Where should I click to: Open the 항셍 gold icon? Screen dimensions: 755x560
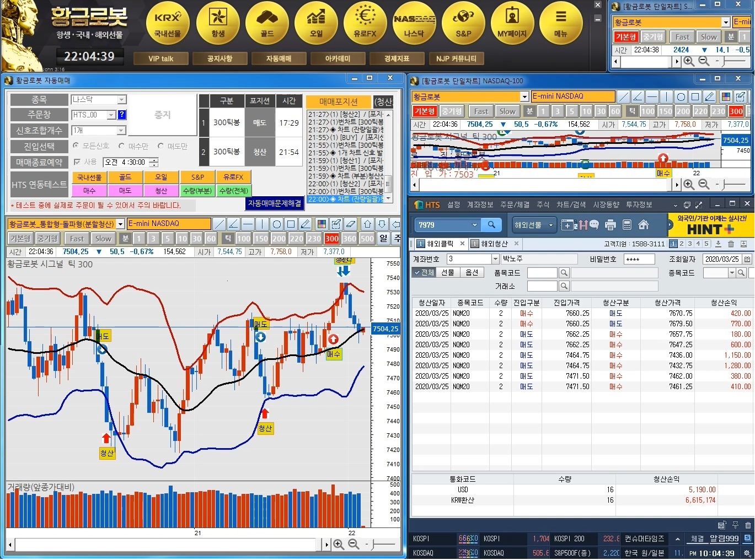tap(218, 23)
